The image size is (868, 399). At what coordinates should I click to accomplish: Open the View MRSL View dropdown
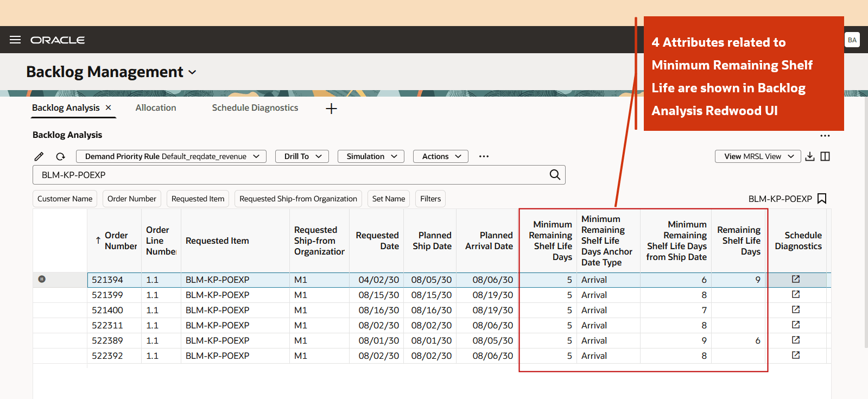point(758,156)
